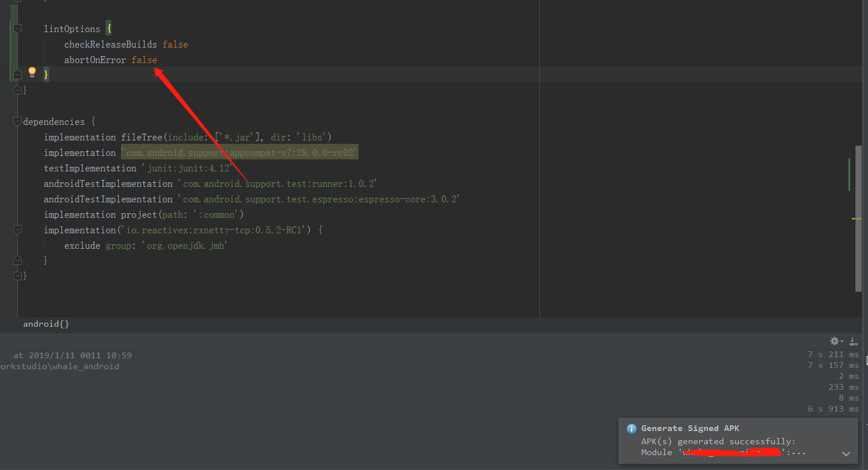The image size is (868, 470).
Task: Click the android{} breadcrumb below the editor
Action: pyautogui.click(x=46, y=323)
